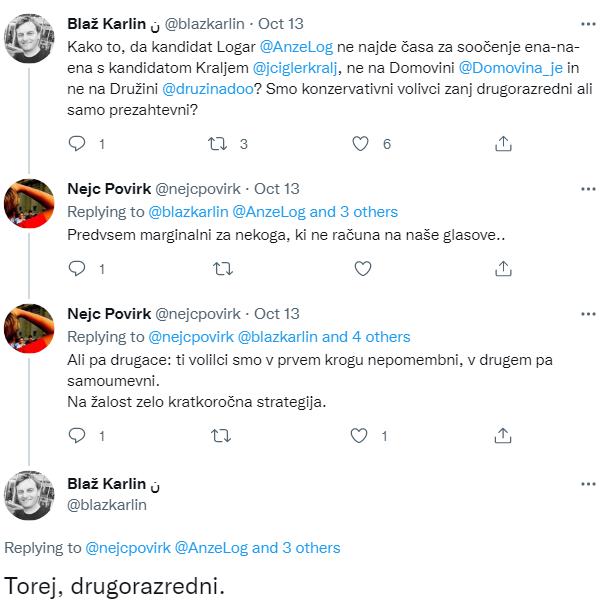
Task: Open more options on 'Ali pa drugace' tweet
Action: (x=587, y=314)
